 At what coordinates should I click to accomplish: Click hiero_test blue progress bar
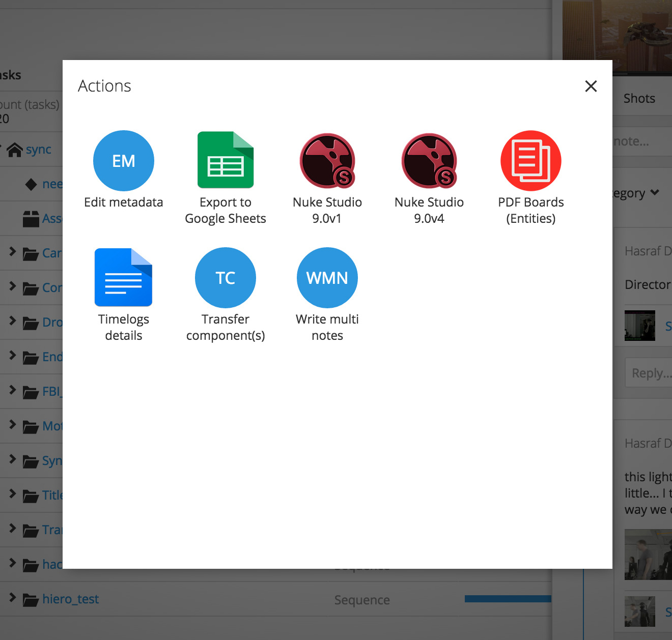click(508, 599)
